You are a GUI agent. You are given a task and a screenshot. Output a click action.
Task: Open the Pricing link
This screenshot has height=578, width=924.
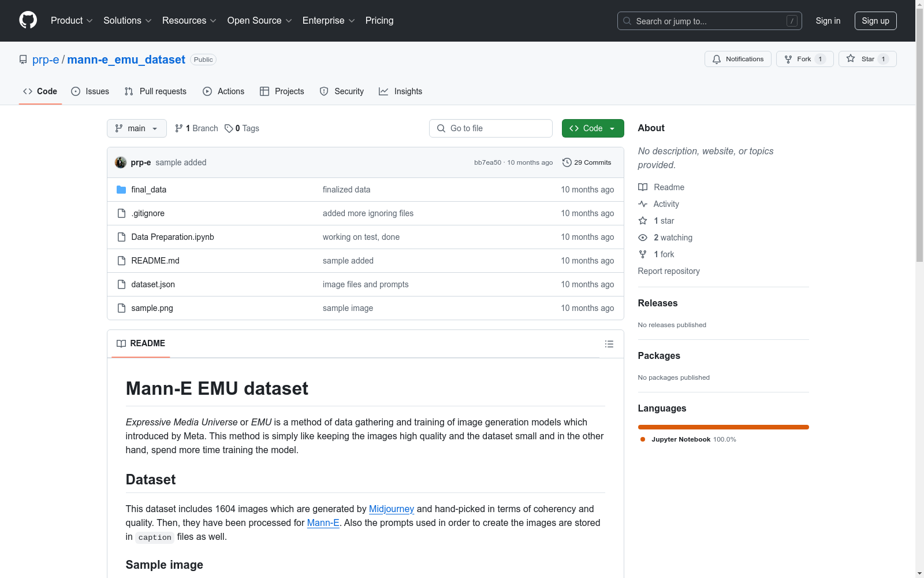click(379, 21)
